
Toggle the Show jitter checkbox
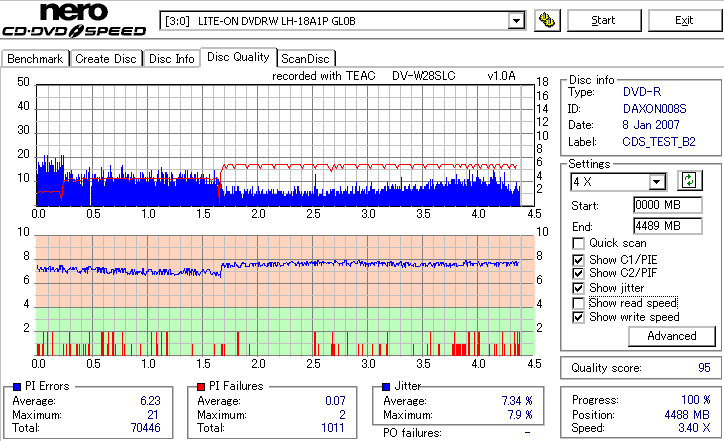coord(578,288)
